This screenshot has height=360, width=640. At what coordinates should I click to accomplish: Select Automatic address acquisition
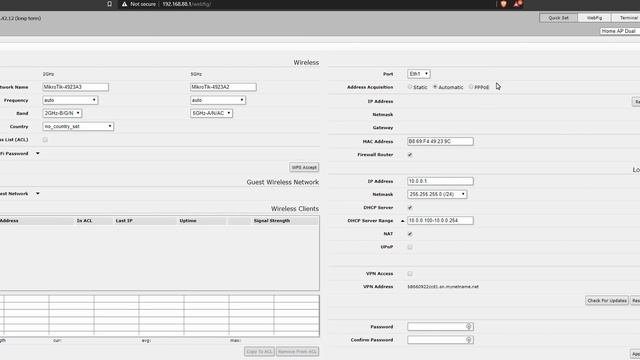[435, 87]
